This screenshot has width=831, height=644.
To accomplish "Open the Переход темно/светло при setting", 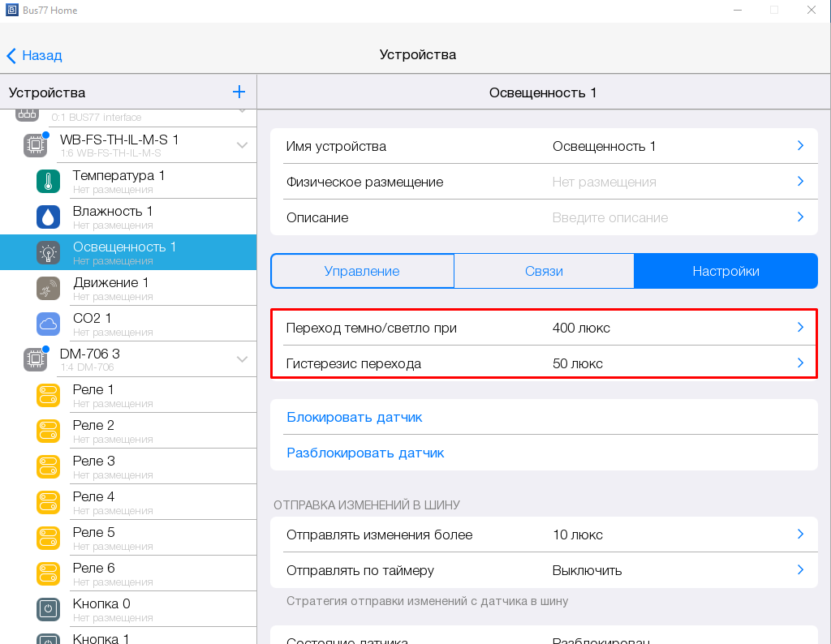I will tap(543, 328).
